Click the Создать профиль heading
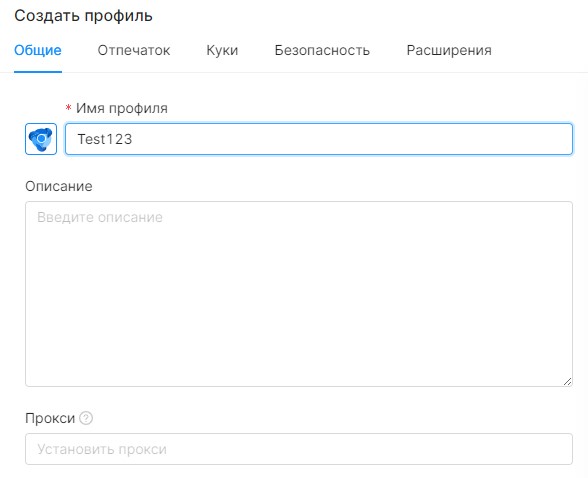 (x=83, y=16)
